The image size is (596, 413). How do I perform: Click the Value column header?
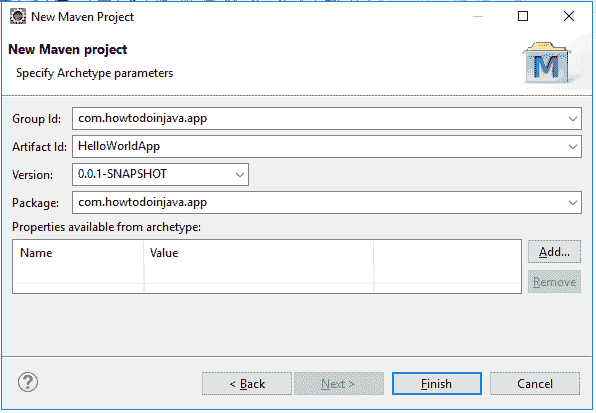(x=259, y=253)
